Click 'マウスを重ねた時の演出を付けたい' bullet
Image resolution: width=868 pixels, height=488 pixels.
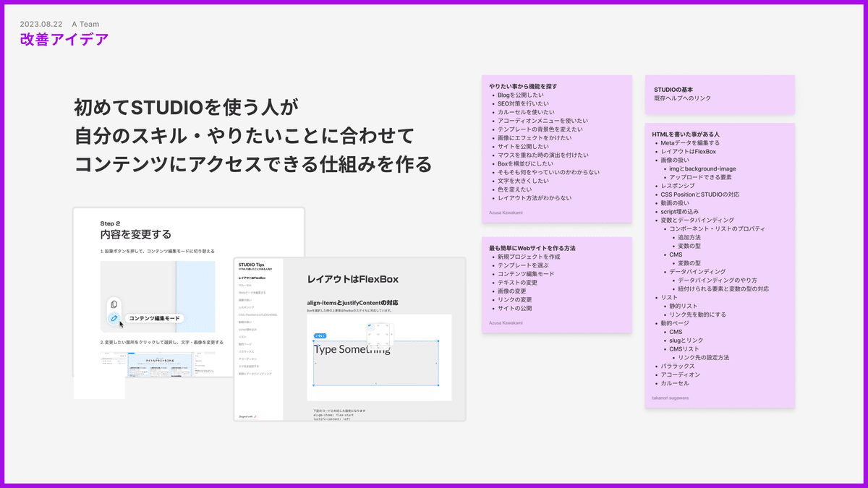543,155
